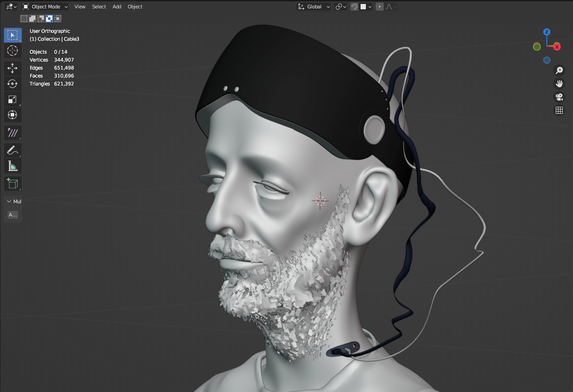Toggle the camera view icon

[559, 97]
